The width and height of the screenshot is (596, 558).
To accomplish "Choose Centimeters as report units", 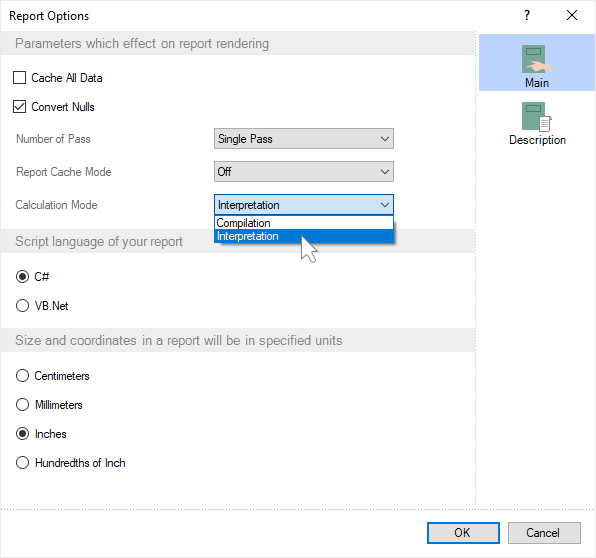I will (22, 376).
